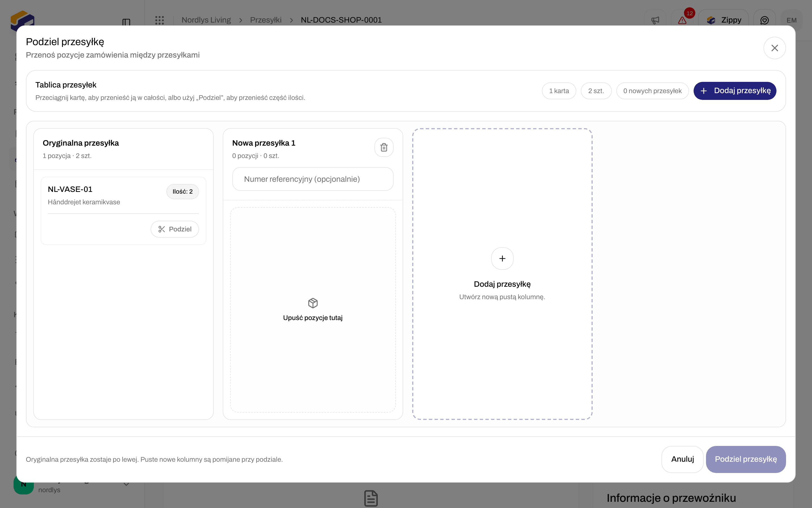Expand the nordlys workspace switcher chevron
This screenshot has width=812, height=508.
(126, 484)
